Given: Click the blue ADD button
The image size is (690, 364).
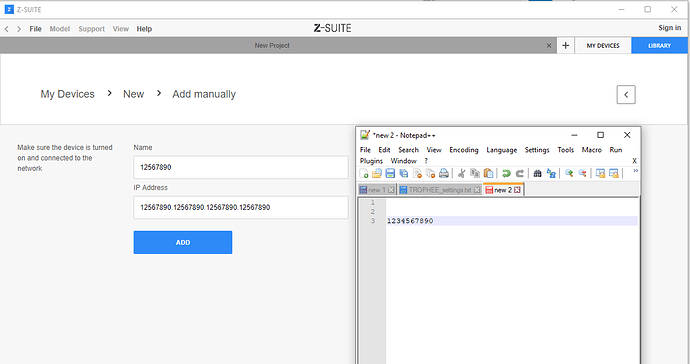Looking at the screenshot, I should (x=183, y=243).
